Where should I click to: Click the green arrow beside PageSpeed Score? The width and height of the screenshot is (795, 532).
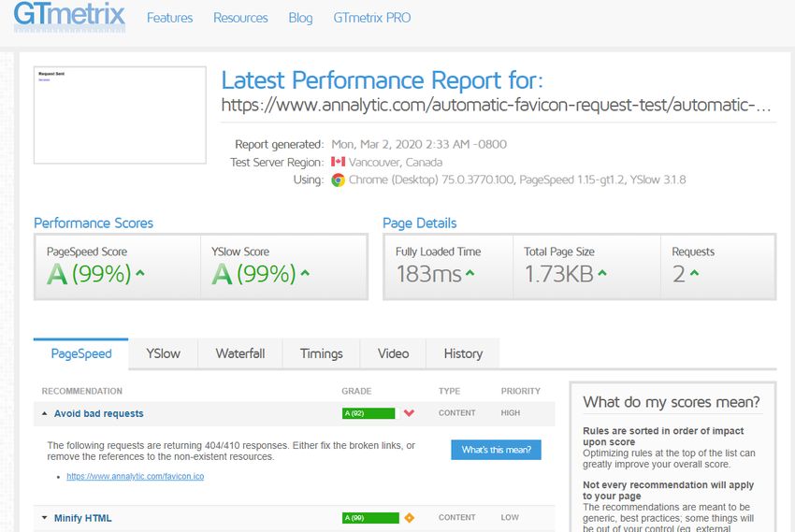140,273
